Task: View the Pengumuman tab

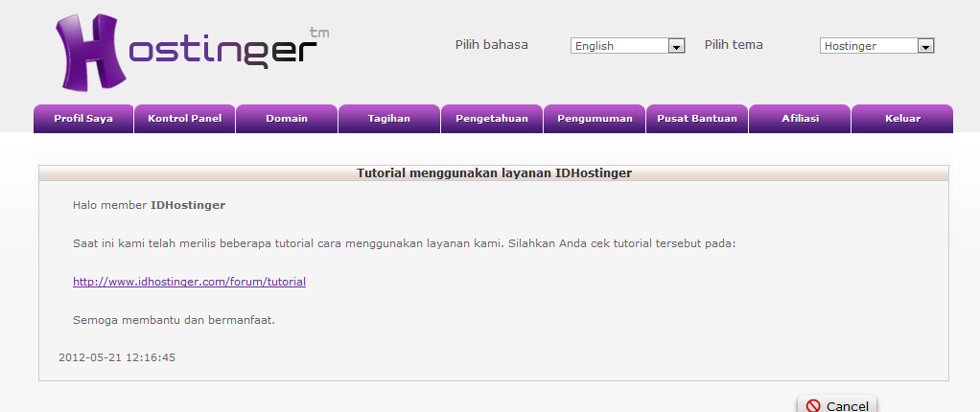Action: 595,119
